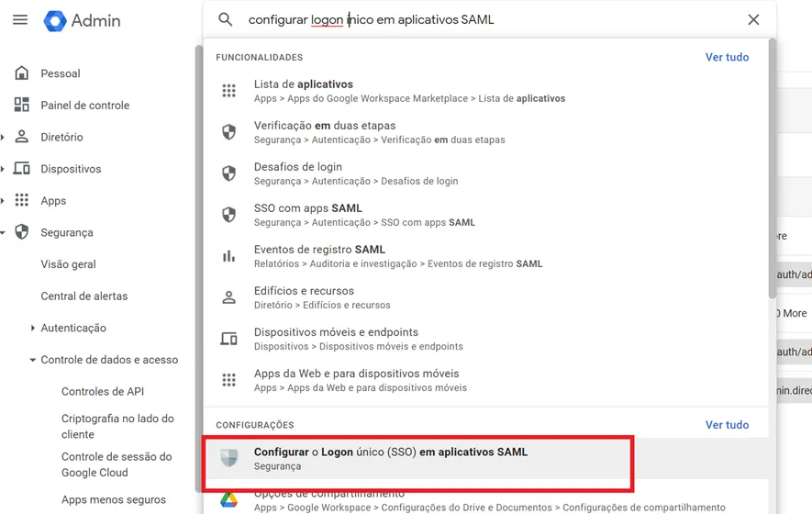Click inside the search text field
The height and width of the screenshot is (514, 812).
489,19
